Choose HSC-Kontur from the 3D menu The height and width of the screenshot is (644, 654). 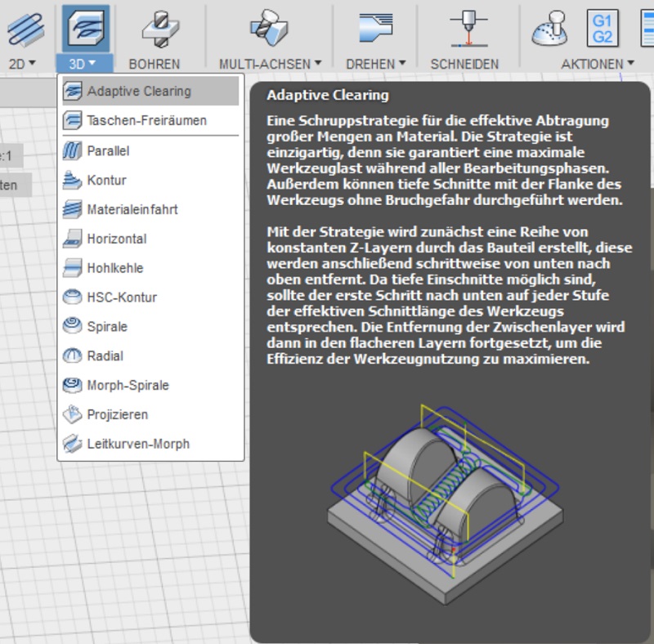150,297
